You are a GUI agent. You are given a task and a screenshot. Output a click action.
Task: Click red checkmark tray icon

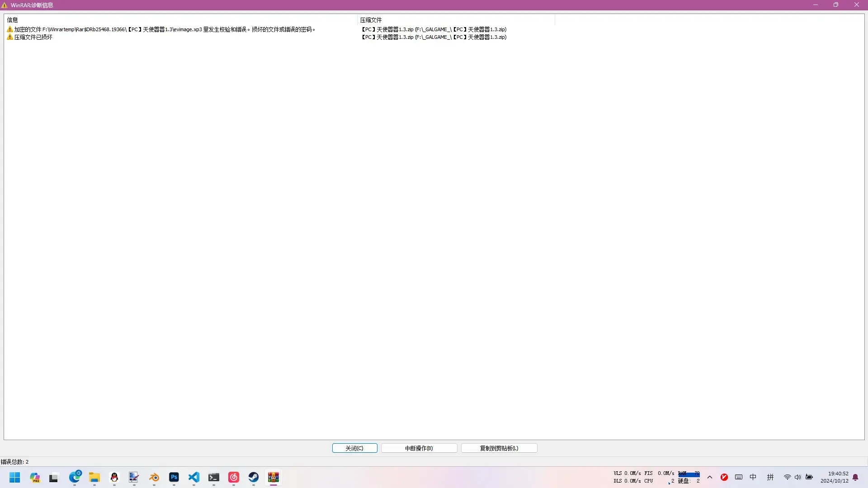pyautogui.click(x=724, y=477)
